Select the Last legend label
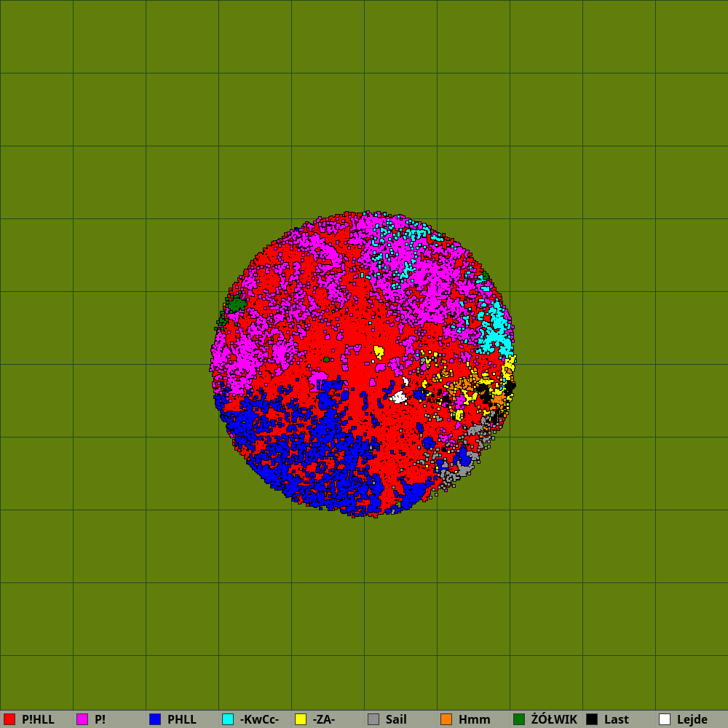 click(617, 719)
